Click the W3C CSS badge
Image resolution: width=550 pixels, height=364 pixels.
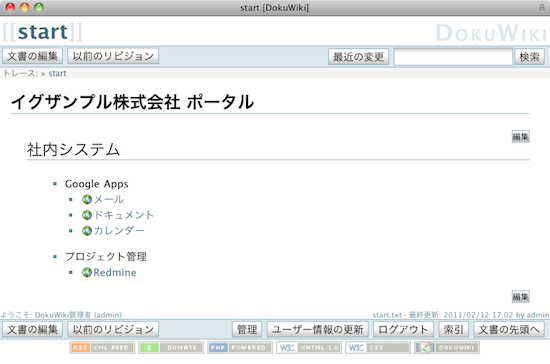coord(378,348)
